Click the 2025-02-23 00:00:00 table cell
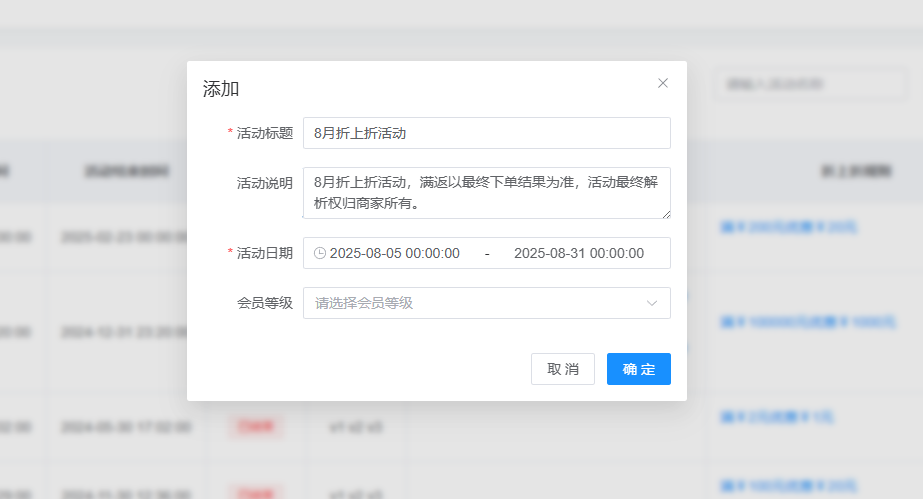923x499 pixels. (124, 237)
